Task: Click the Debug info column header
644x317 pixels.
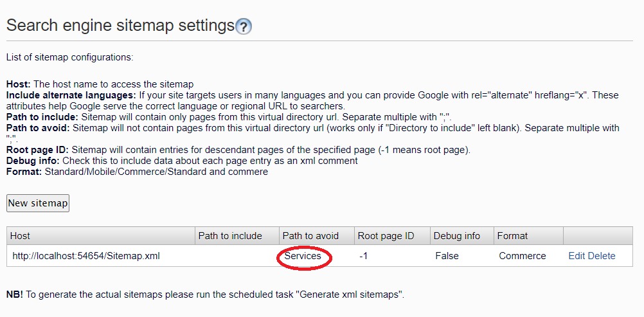Action: click(457, 236)
